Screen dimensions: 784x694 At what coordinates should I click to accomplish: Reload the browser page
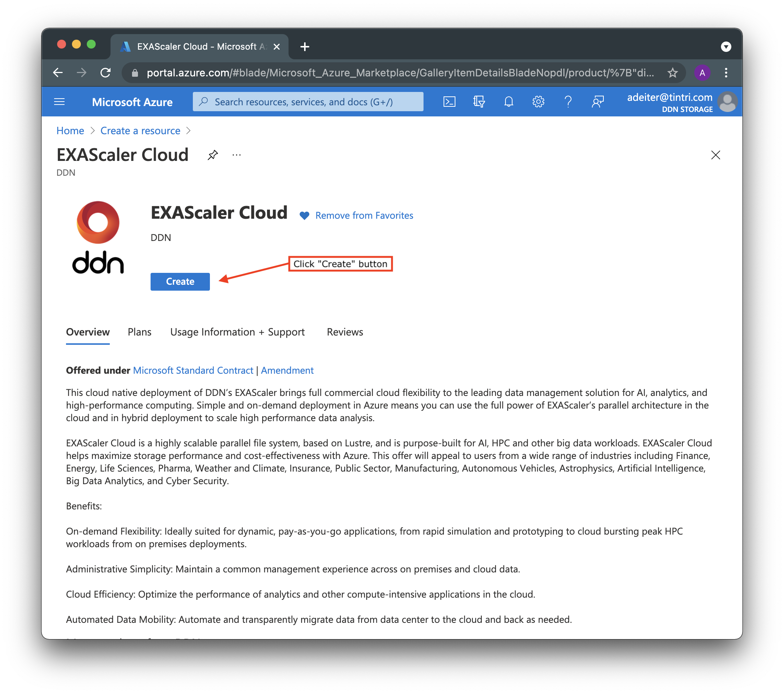click(x=105, y=73)
